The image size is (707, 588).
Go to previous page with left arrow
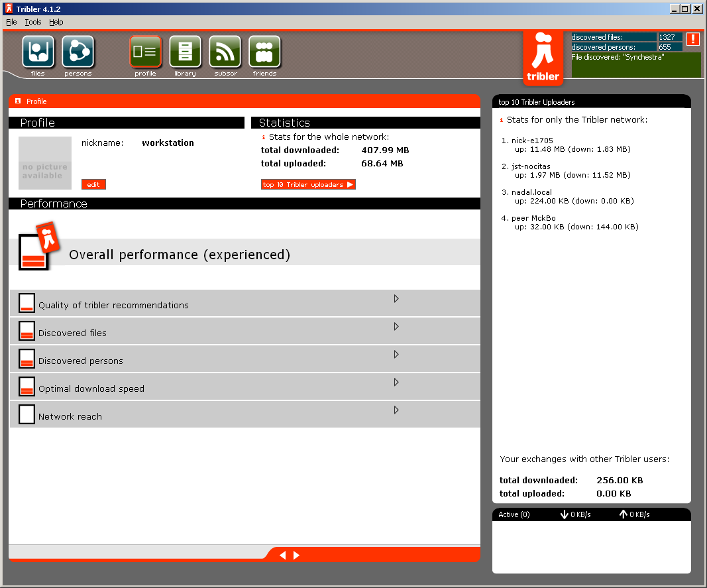tap(283, 555)
